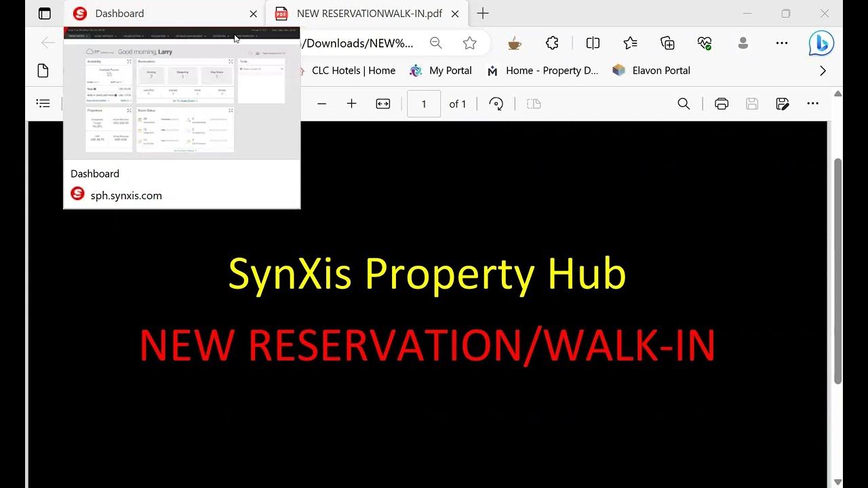The height and width of the screenshot is (488, 868).
Task: Toggle the PDF table of contents
Action: click(x=43, y=104)
